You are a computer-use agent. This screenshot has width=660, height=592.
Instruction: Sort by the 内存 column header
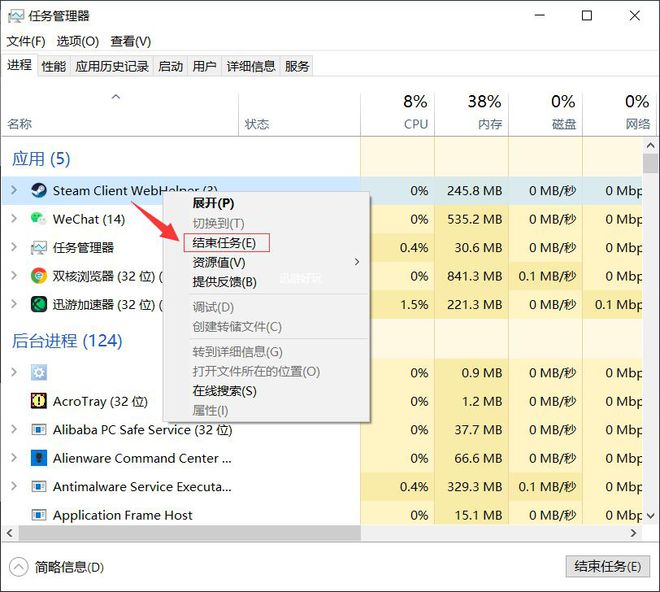click(x=471, y=112)
